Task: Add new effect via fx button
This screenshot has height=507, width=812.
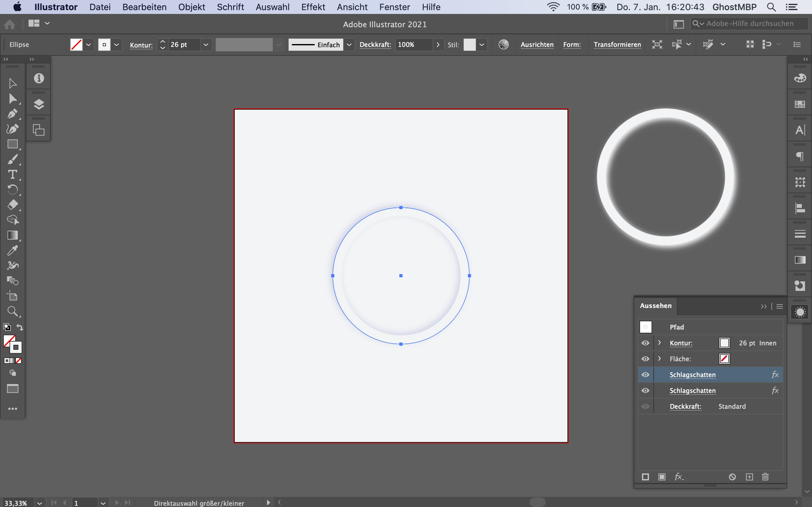Action: (x=679, y=477)
